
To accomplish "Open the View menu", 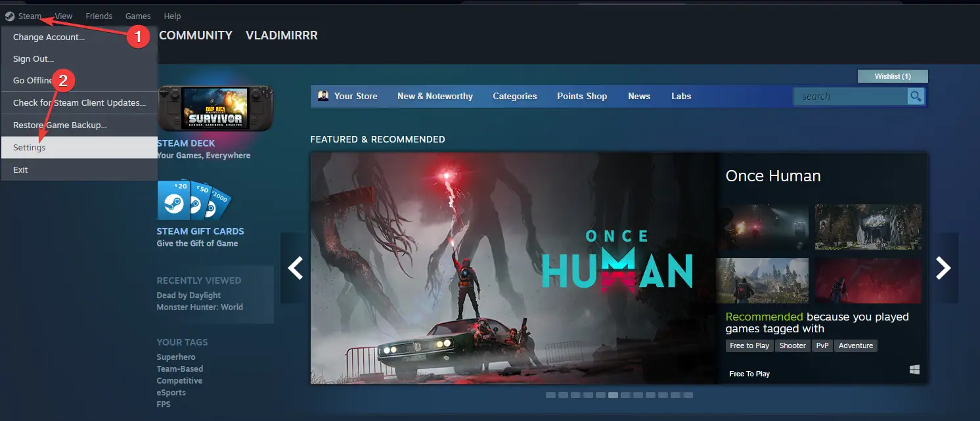I will (x=64, y=16).
